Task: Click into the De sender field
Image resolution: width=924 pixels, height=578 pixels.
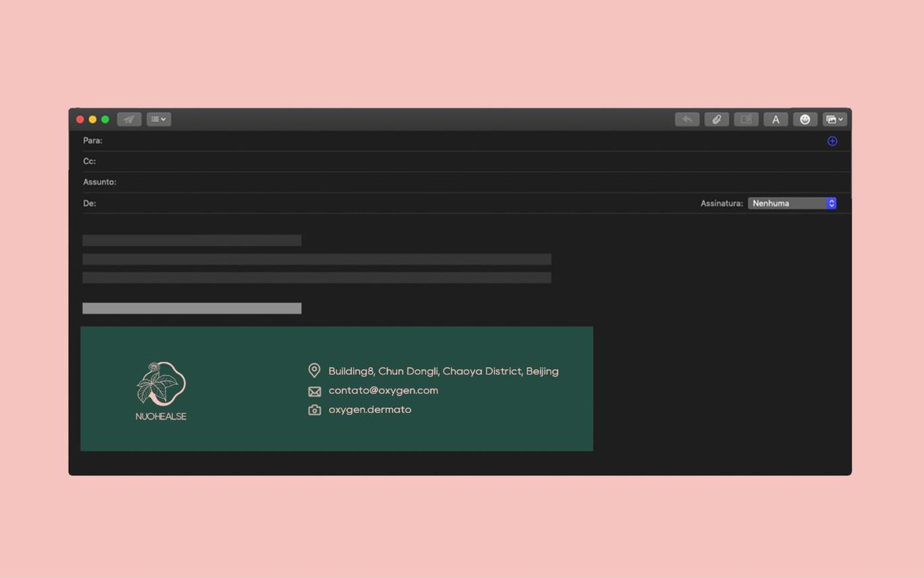Action: 392,203
